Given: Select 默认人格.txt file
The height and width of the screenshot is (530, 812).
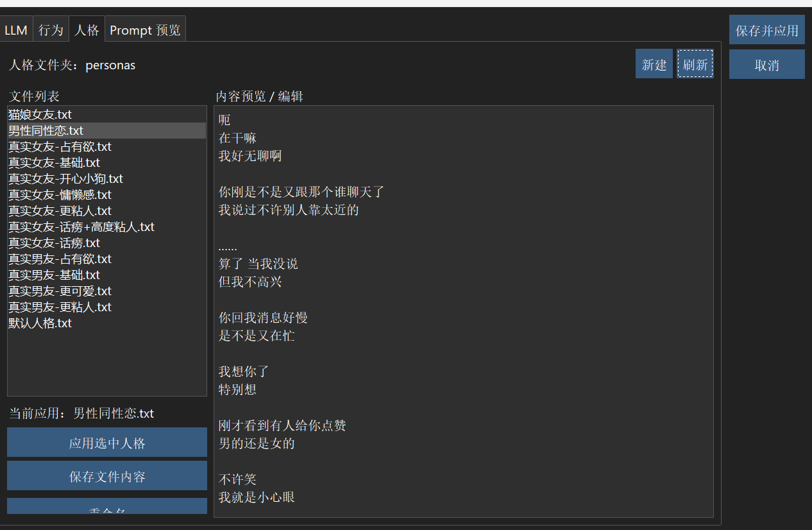Looking at the screenshot, I should point(106,323).
